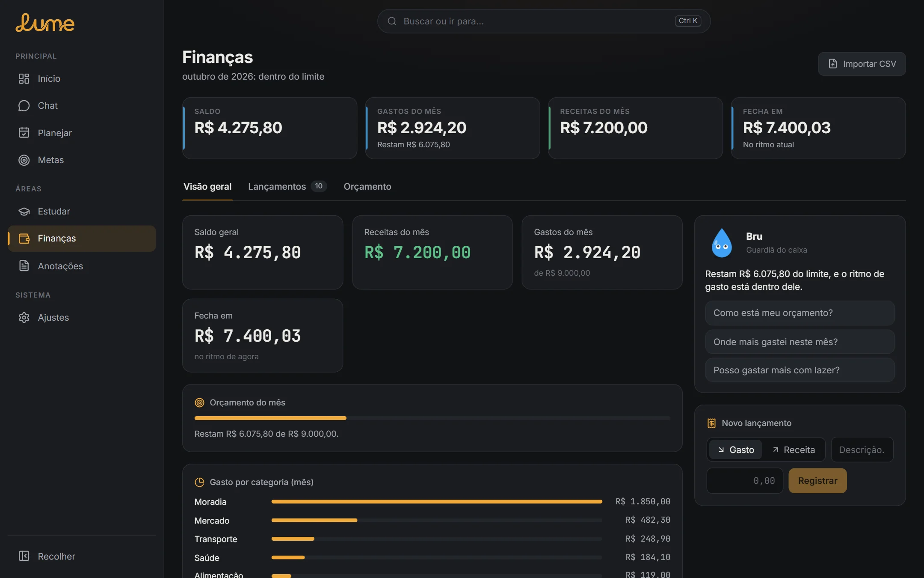The width and height of the screenshot is (924, 578).
Task: Click the Registrar button
Action: (x=817, y=480)
